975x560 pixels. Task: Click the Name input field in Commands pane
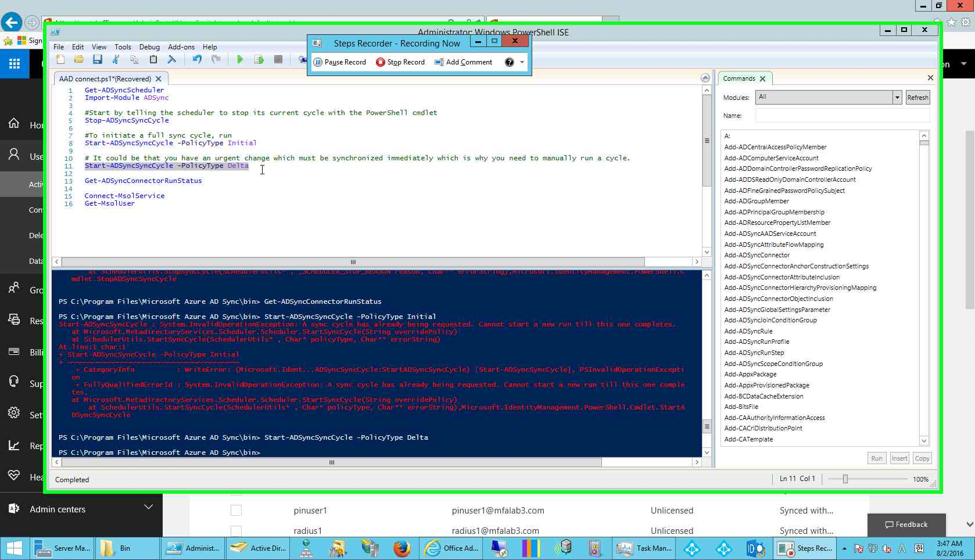[x=843, y=116]
